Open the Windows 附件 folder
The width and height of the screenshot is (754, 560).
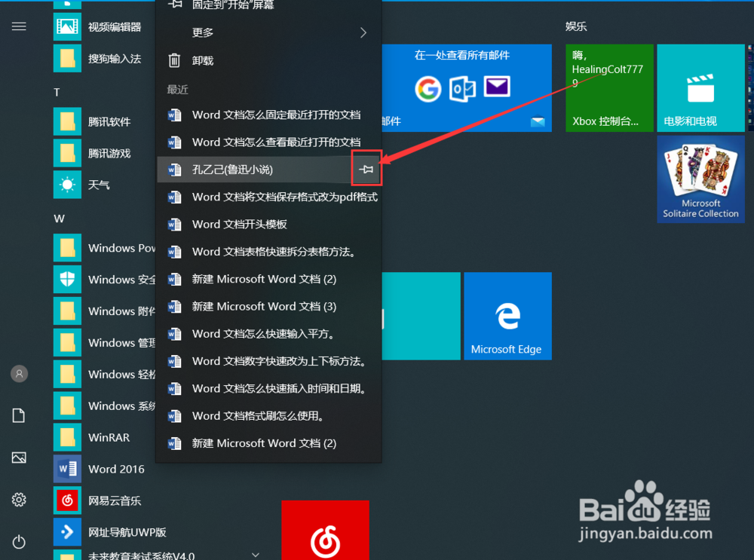pos(104,311)
